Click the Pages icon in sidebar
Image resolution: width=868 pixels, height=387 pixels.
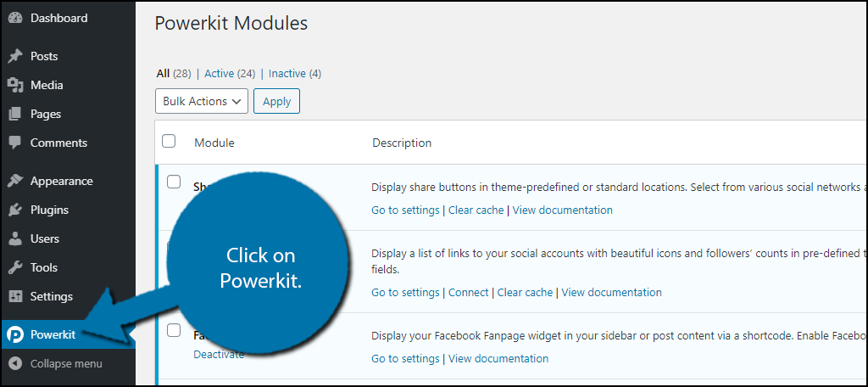click(x=15, y=115)
